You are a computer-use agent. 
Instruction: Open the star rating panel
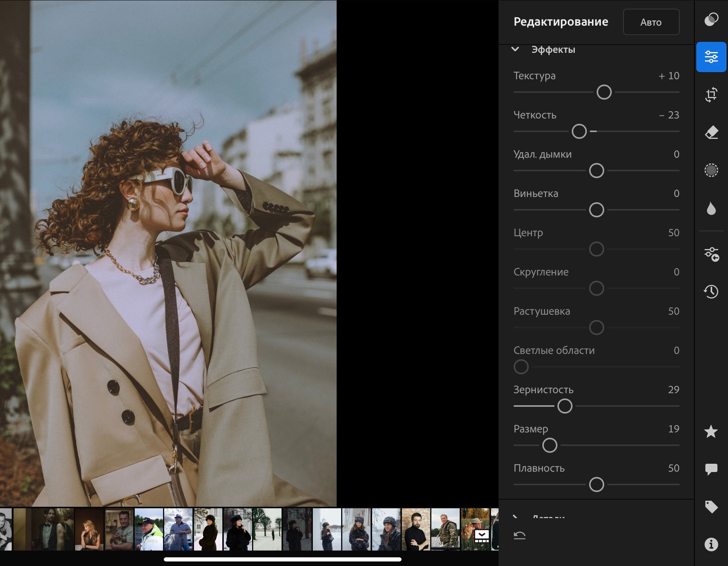point(711,431)
